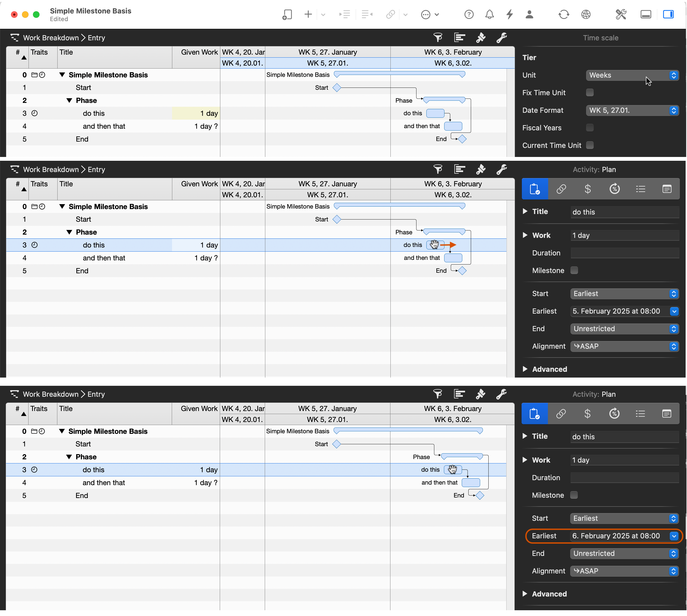Toggle Milestone checkbox in middle inspector
The height and width of the screenshot is (616, 687).
point(574,271)
